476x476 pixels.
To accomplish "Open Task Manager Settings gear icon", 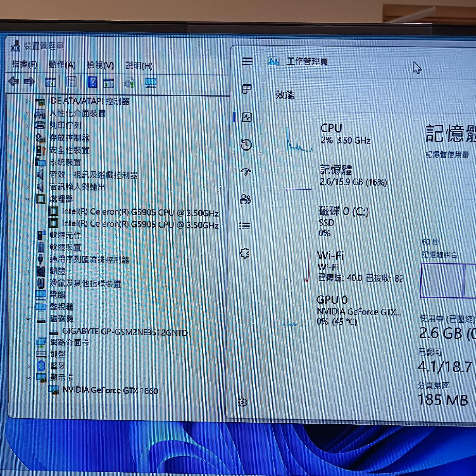I will 242,403.
